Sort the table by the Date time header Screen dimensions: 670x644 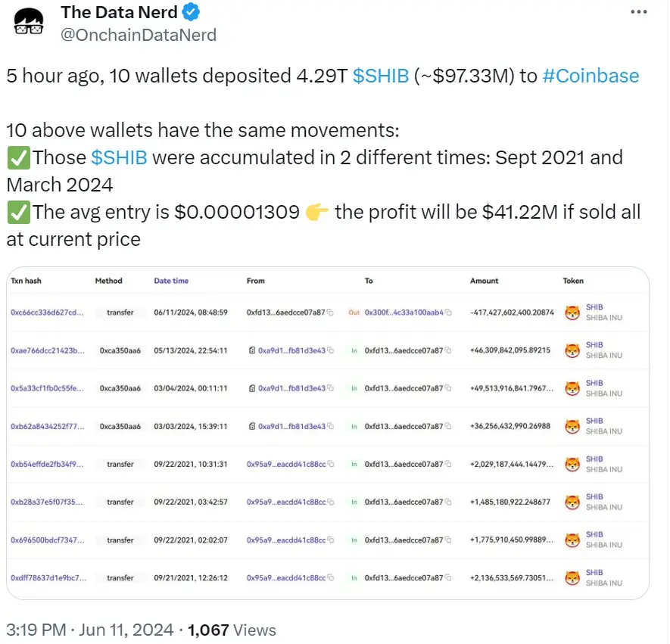(x=171, y=281)
